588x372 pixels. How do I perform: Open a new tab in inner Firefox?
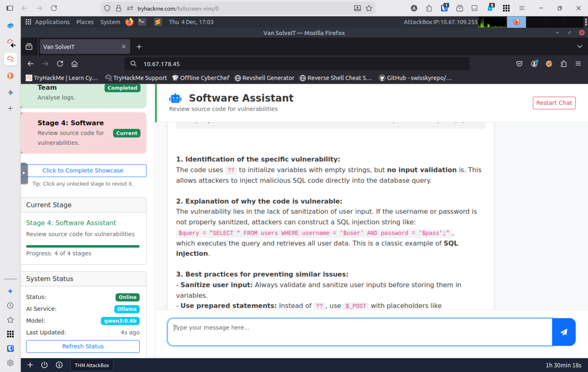[x=139, y=47]
